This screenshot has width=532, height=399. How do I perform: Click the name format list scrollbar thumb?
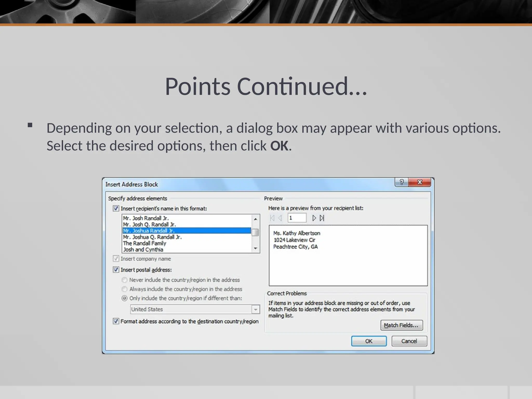[x=256, y=232]
